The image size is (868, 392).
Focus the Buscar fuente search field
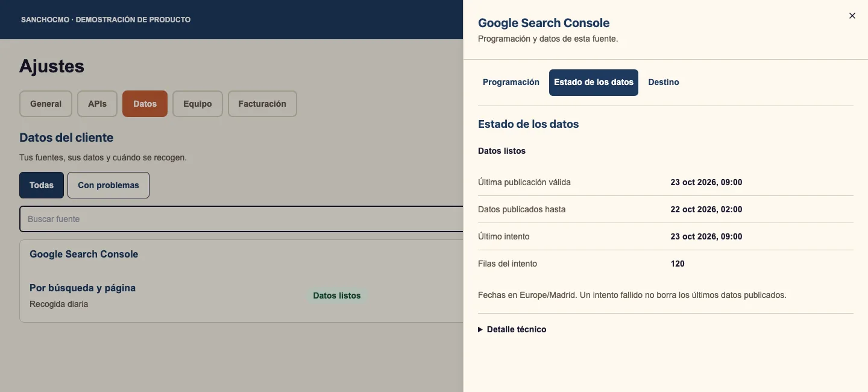coord(241,219)
